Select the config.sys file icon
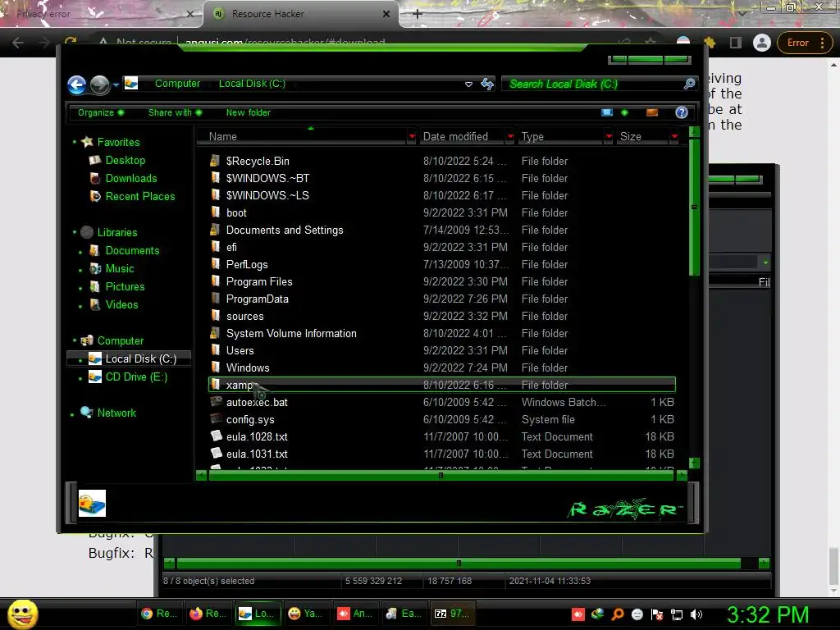This screenshot has height=630, width=840. click(216, 419)
